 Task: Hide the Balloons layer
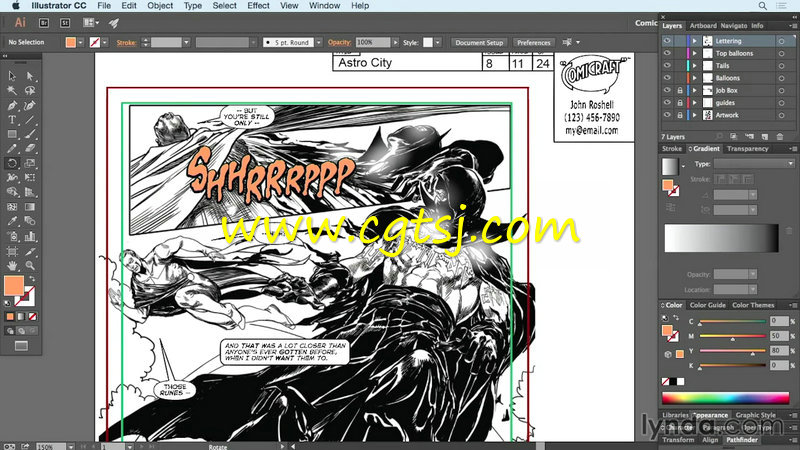(x=667, y=78)
